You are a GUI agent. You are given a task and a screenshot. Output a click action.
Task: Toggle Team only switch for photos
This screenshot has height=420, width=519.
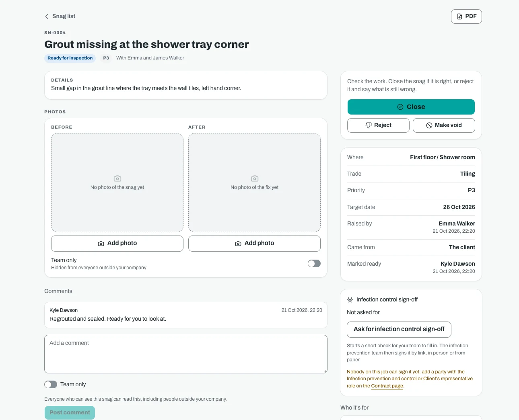(x=314, y=264)
